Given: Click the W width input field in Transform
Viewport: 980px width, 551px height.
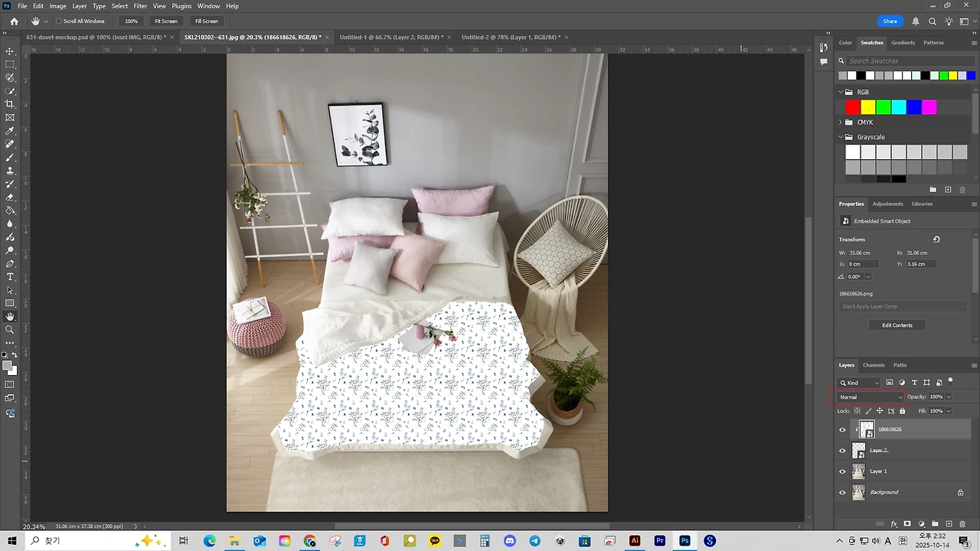Looking at the screenshot, I should pyautogui.click(x=859, y=253).
